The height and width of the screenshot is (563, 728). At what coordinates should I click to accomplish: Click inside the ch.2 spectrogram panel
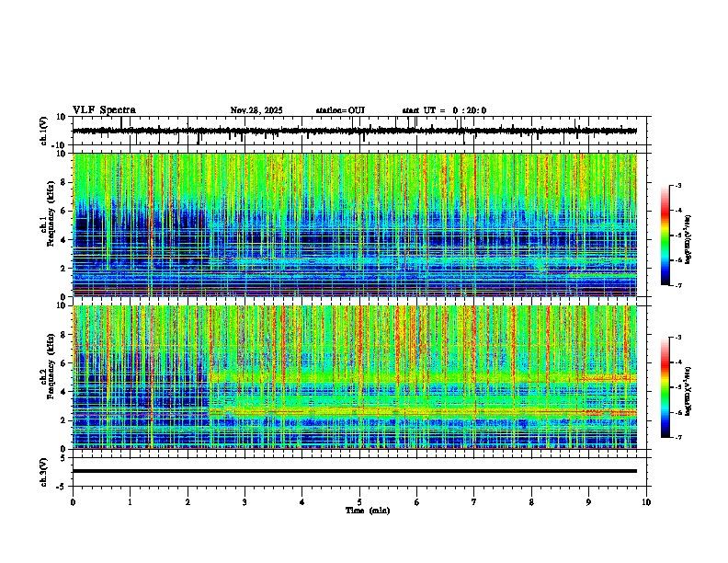(x=355, y=377)
